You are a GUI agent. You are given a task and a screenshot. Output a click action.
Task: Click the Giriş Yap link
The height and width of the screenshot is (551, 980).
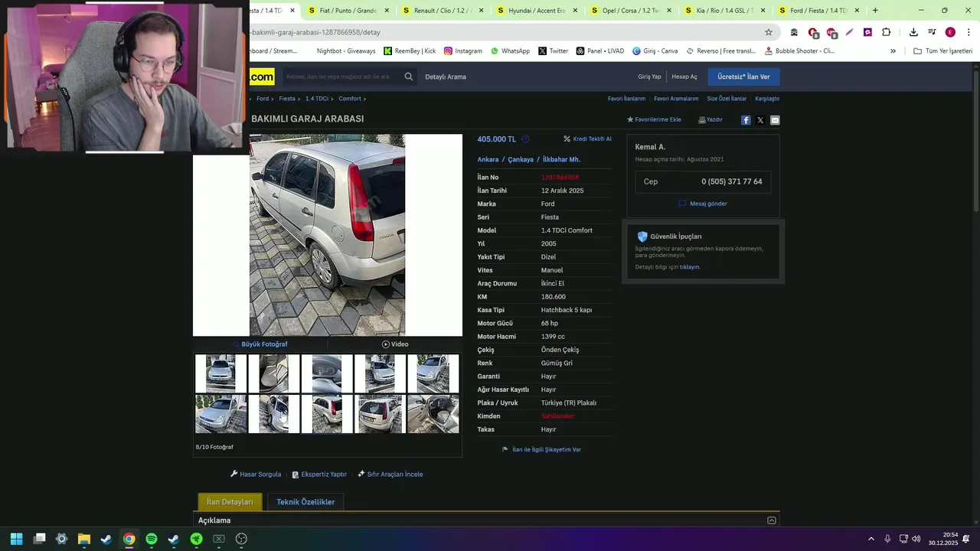649,77
